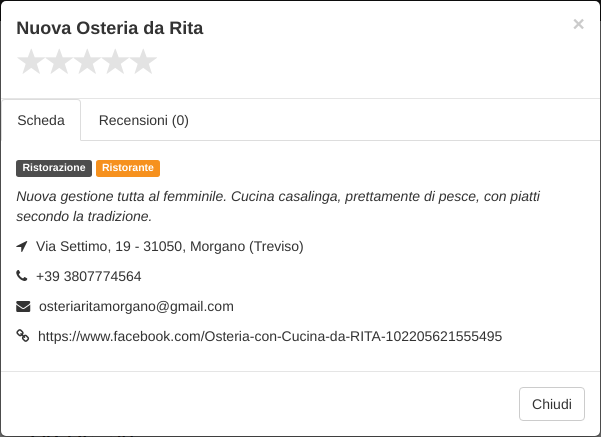The height and width of the screenshot is (437, 601).
Task: Click the Chiudi button
Action: click(x=552, y=404)
